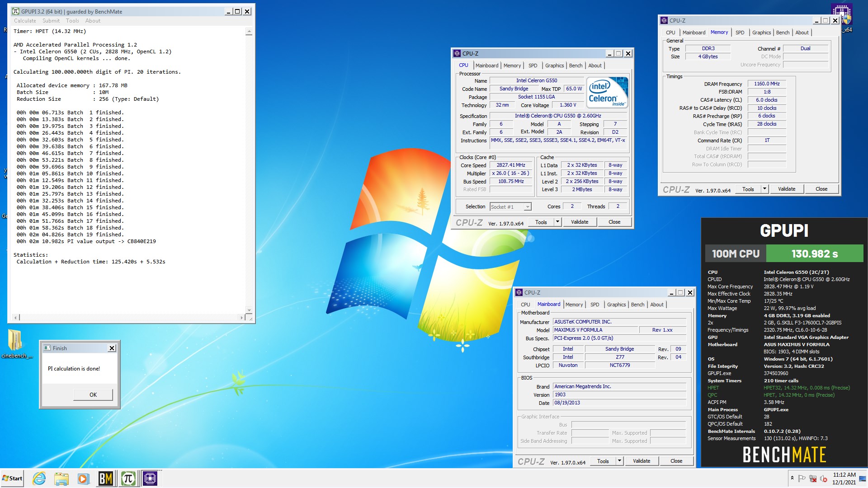868x488 pixels.
Task: Select Mainboard tab in Memory CPU-Z window
Action: point(694,33)
